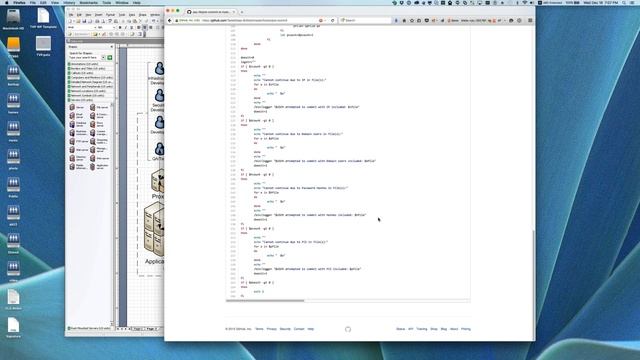
Task: Click the Spotlight search icon in menu bar
Action: click(x=625, y=2)
